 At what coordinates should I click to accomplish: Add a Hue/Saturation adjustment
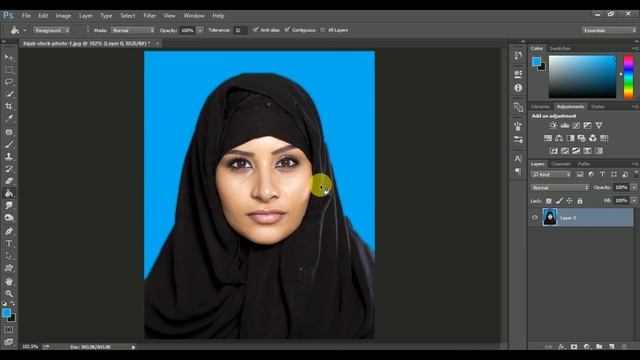tap(548, 138)
